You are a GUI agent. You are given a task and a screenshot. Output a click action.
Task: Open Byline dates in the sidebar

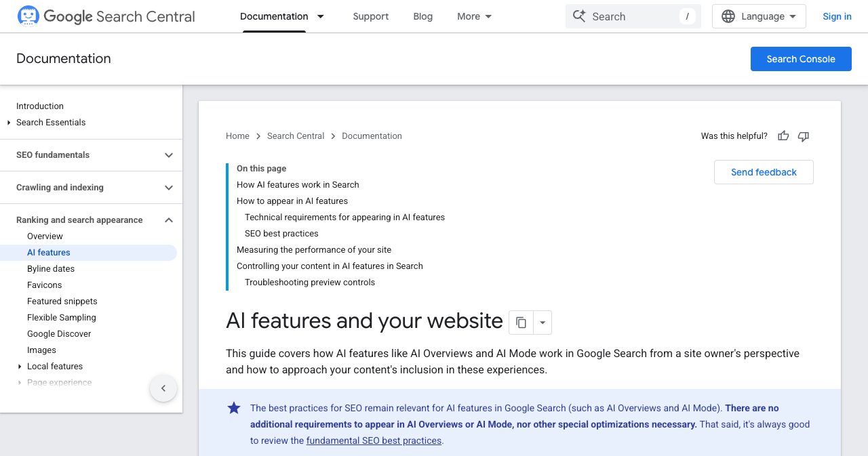51,269
